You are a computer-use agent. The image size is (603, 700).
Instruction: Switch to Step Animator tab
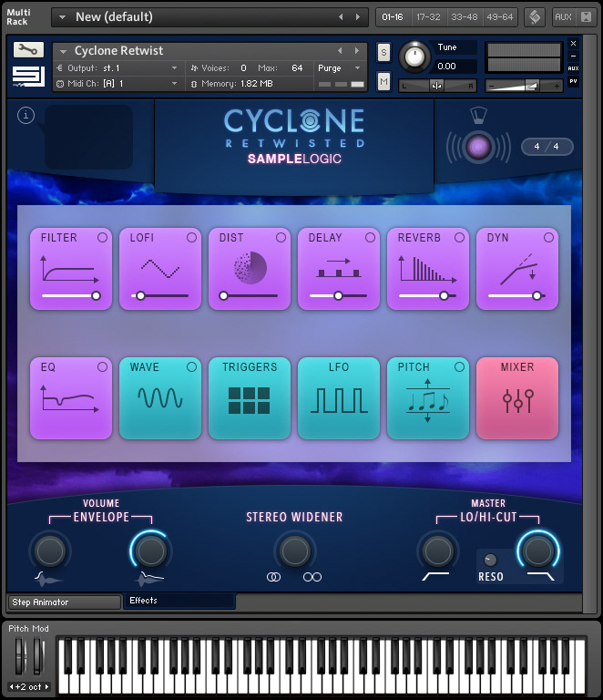click(x=65, y=602)
